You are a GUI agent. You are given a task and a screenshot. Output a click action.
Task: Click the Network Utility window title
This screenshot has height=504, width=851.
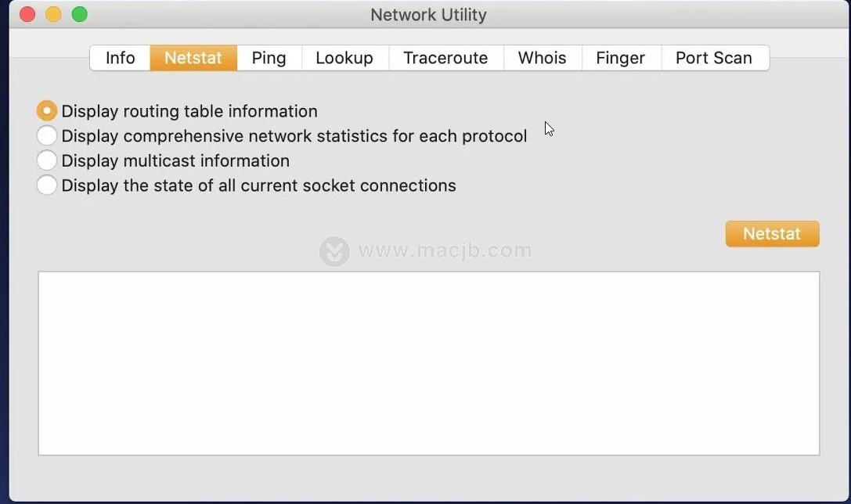[x=428, y=15]
